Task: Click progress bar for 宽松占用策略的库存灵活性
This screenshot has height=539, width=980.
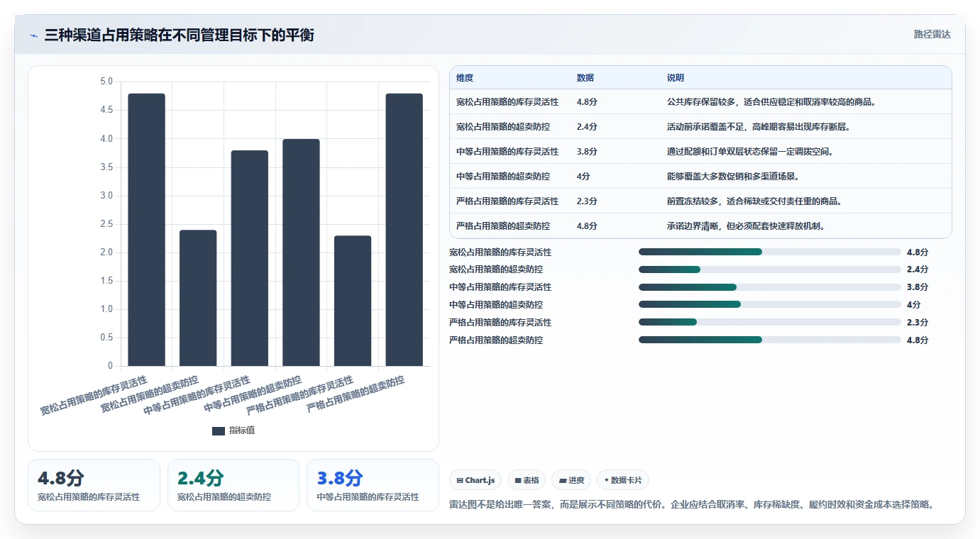Action: (770, 252)
